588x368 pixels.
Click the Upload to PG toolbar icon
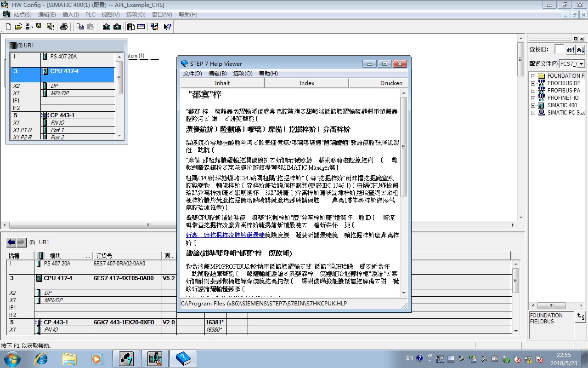(x=117, y=27)
